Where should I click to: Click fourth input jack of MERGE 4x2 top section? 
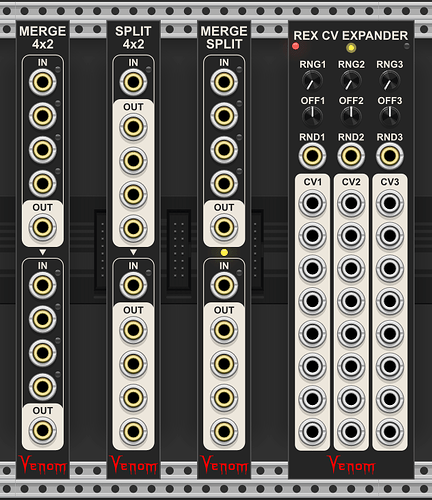[42, 183]
